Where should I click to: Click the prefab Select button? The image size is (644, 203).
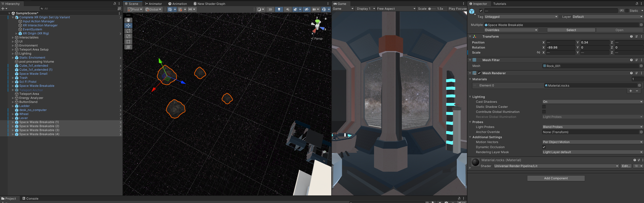click(x=571, y=30)
